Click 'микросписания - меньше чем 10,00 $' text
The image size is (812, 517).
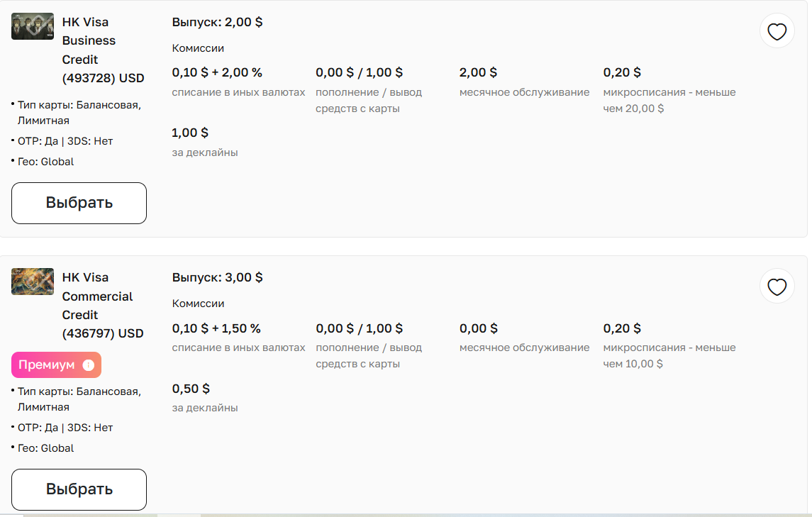click(x=669, y=356)
